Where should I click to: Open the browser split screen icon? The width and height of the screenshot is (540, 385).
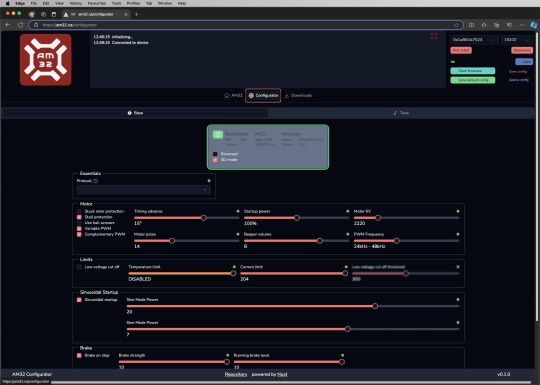471,25
